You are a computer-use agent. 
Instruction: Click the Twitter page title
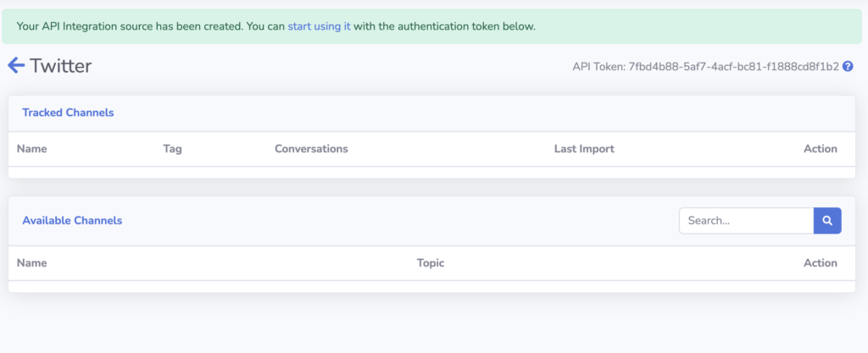[60, 66]
